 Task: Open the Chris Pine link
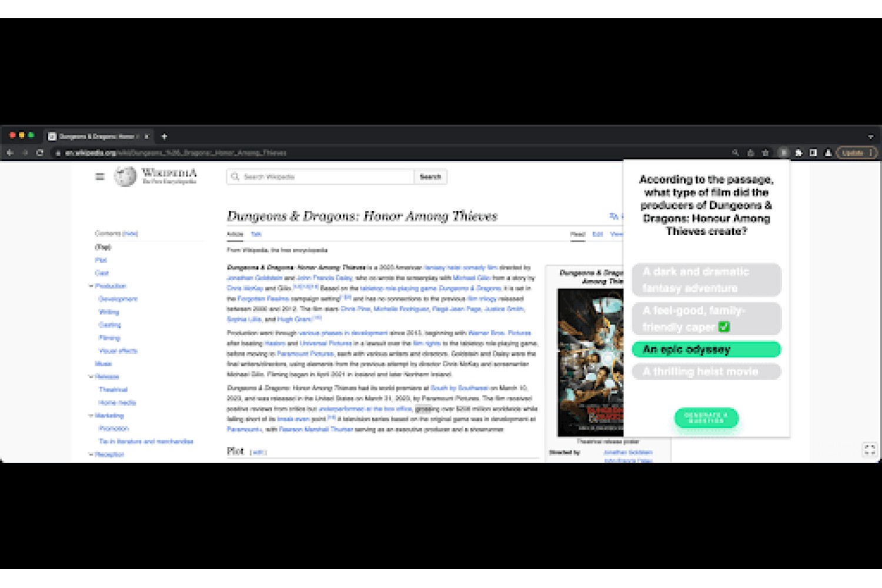click(x=355, y=309)
